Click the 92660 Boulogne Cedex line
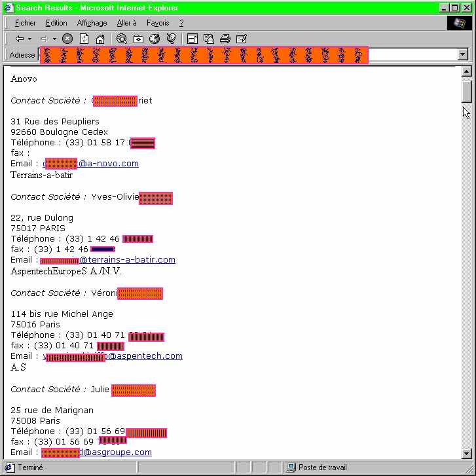Image resolution: width=476 pixels, height=476 pixels. pos(59,132)
